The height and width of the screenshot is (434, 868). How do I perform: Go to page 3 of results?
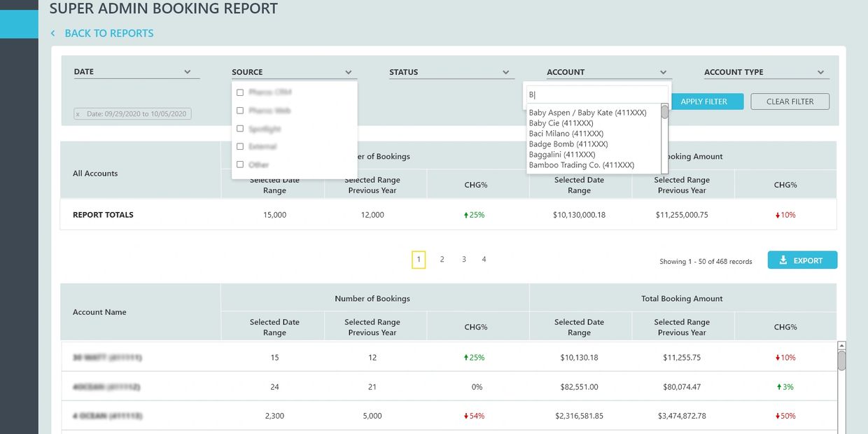(463, 260)
